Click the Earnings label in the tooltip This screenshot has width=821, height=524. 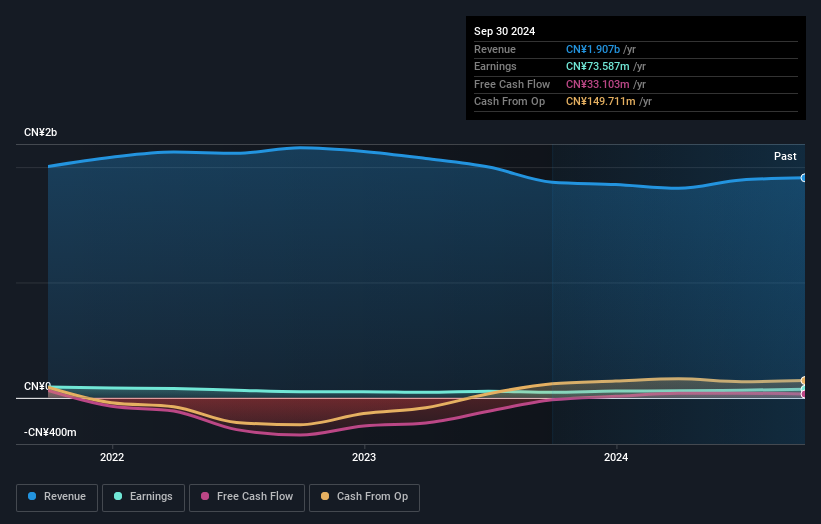point(495,66)
